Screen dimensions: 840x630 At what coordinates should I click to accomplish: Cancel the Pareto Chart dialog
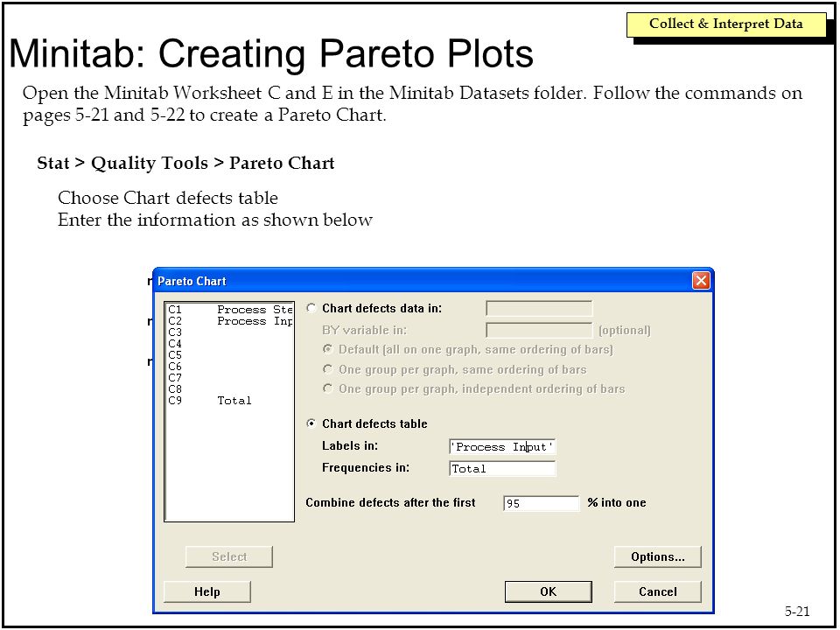[x=657, y=592]
